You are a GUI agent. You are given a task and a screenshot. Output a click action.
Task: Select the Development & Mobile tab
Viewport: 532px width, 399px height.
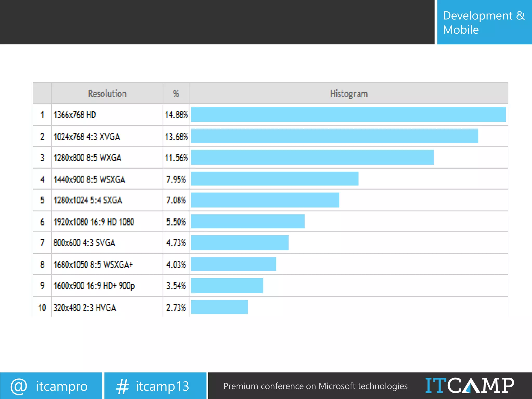click(484, 22)
